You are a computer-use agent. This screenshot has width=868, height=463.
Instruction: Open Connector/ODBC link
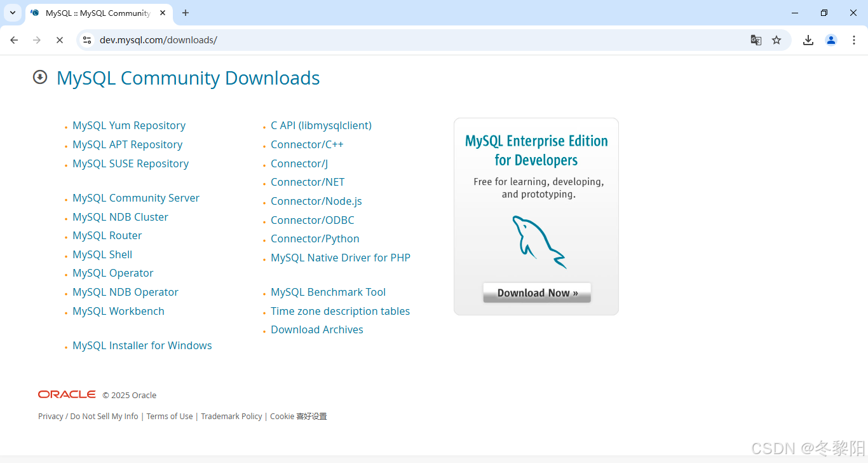pyautogui.click(x=312, y=220)
